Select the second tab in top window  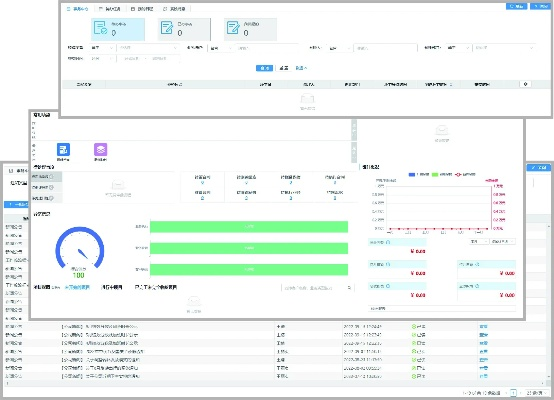point(110,9)
